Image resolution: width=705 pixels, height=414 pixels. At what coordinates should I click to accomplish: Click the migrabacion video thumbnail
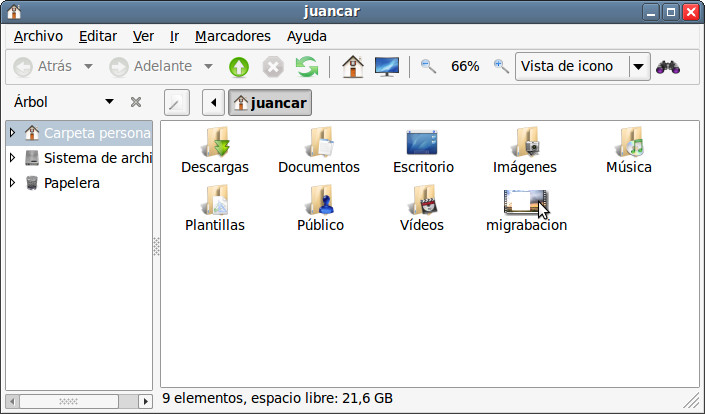(525, 202)
